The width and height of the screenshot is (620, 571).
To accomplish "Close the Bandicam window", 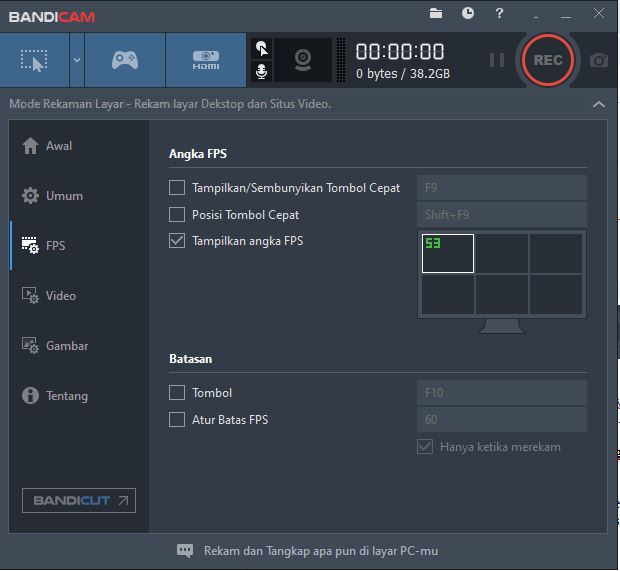I will 599,13.
